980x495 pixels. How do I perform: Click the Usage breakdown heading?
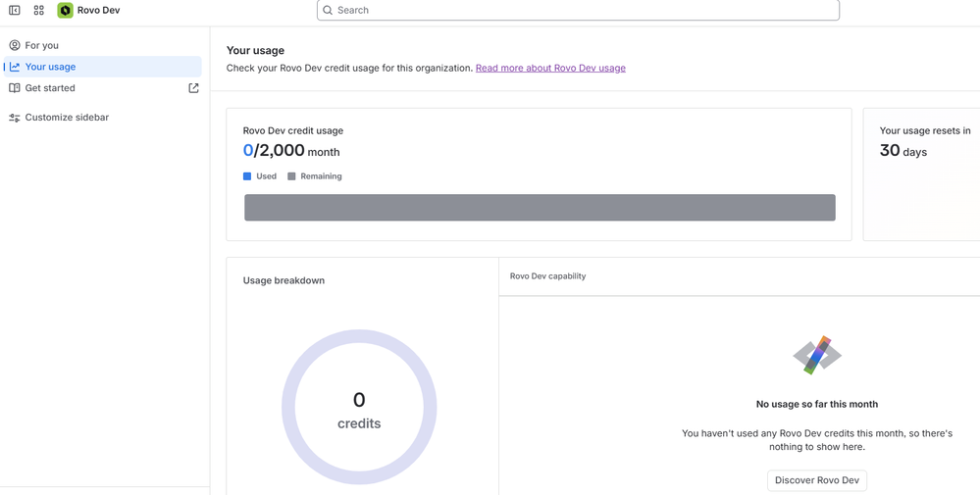(x=284, y=281)
